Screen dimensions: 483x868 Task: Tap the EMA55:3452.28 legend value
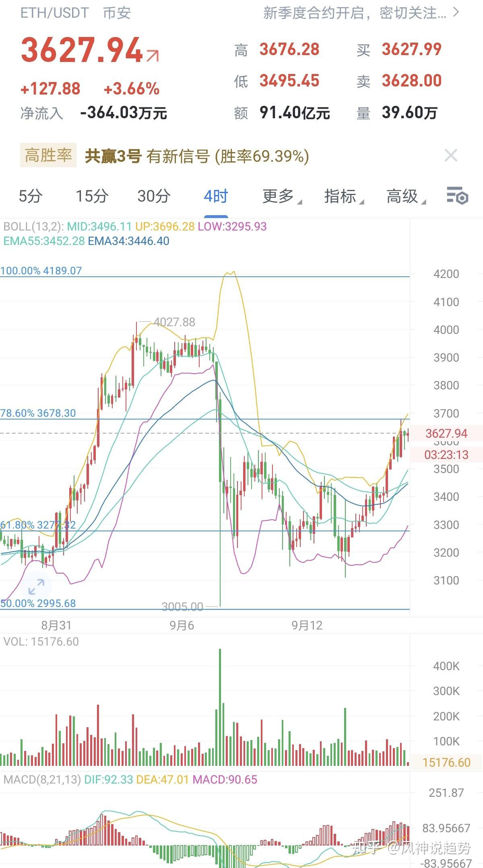[44, 241]
